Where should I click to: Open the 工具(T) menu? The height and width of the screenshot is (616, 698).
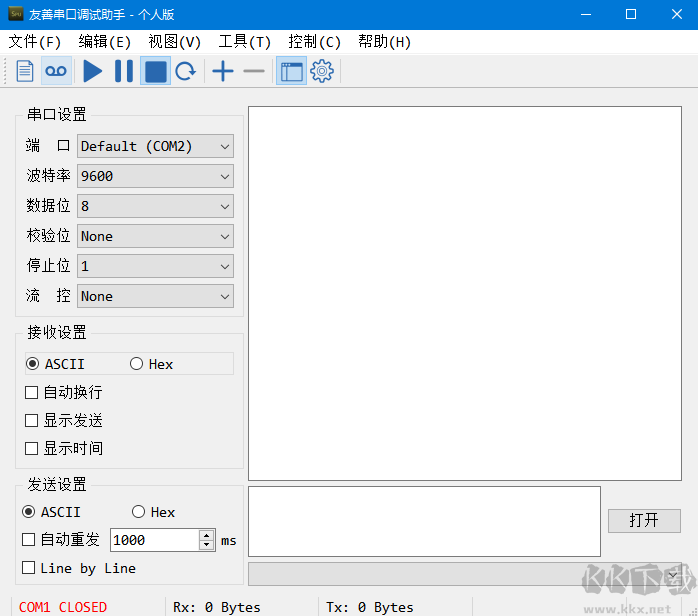point(244,42)
